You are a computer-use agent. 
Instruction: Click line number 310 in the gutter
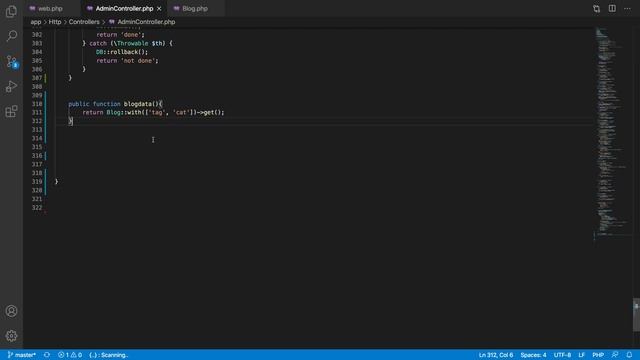click(37, 104)
